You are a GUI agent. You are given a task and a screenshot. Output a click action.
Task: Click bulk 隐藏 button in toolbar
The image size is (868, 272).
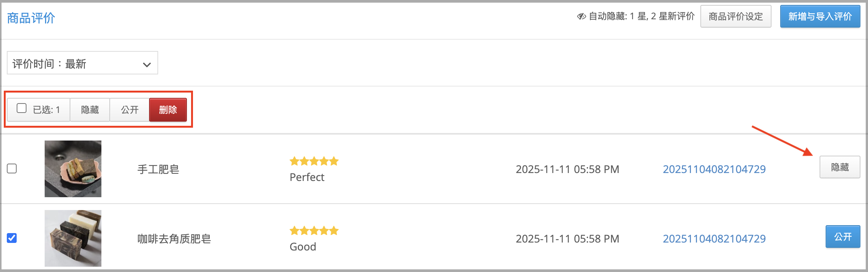(x=90, y=110)
